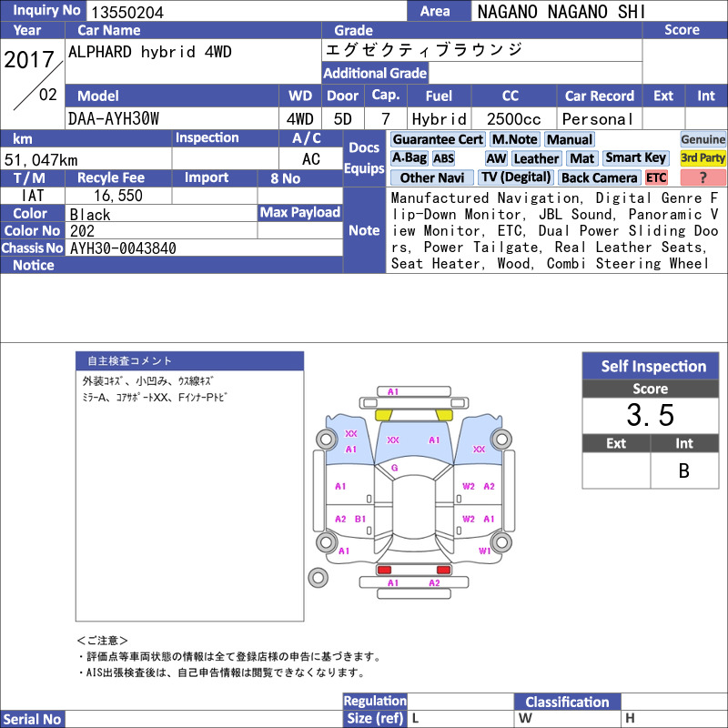Select the Guarantee Cert badge

pyautogui.click(x=438, y=139)
